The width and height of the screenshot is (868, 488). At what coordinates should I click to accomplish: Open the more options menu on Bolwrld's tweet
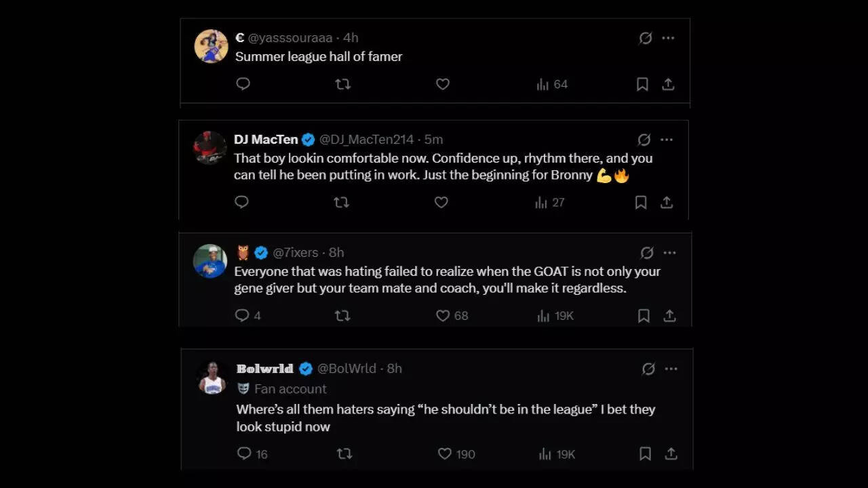pos(671,369)
